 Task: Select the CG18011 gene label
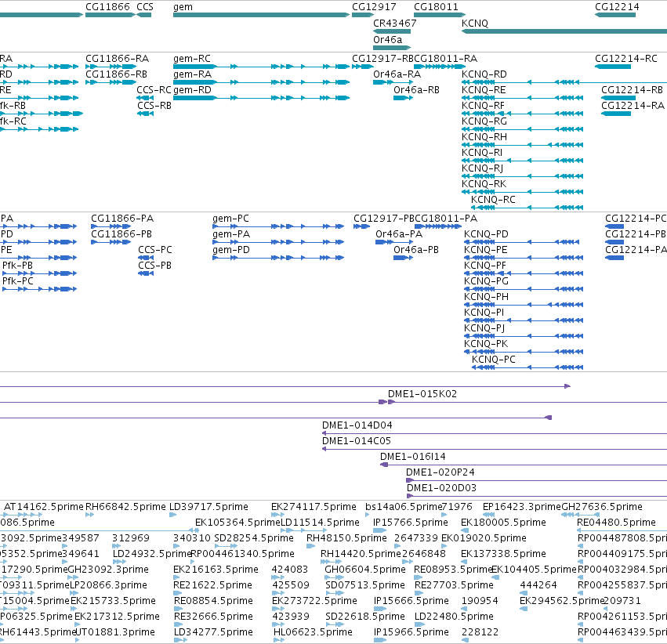click(436, 7)
